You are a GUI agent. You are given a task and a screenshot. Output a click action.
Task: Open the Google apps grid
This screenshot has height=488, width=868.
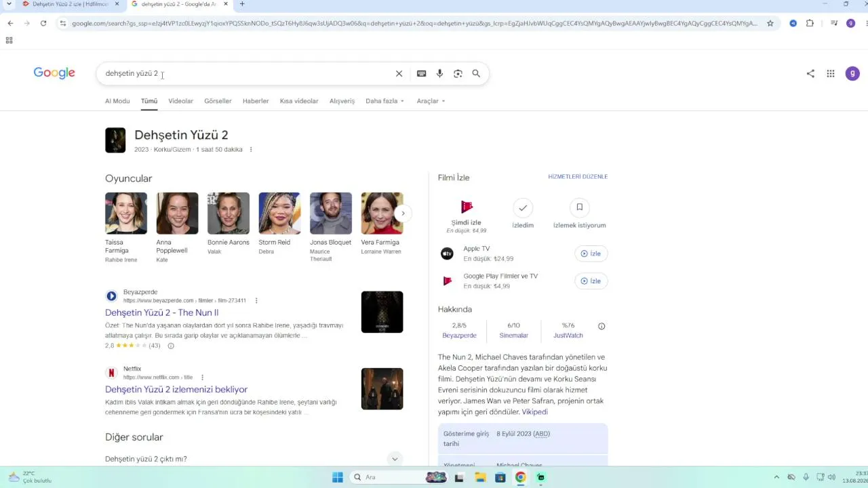830,73
